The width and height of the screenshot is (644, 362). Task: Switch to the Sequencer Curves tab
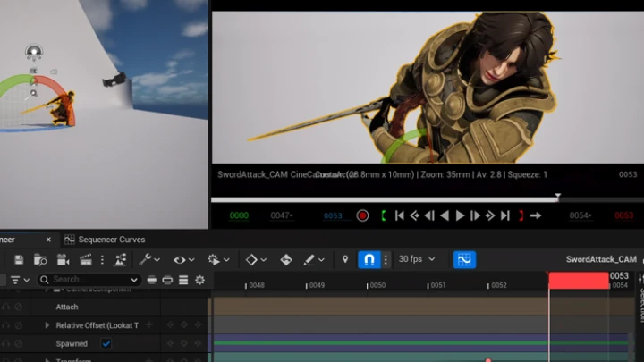(x=105, y=240)
